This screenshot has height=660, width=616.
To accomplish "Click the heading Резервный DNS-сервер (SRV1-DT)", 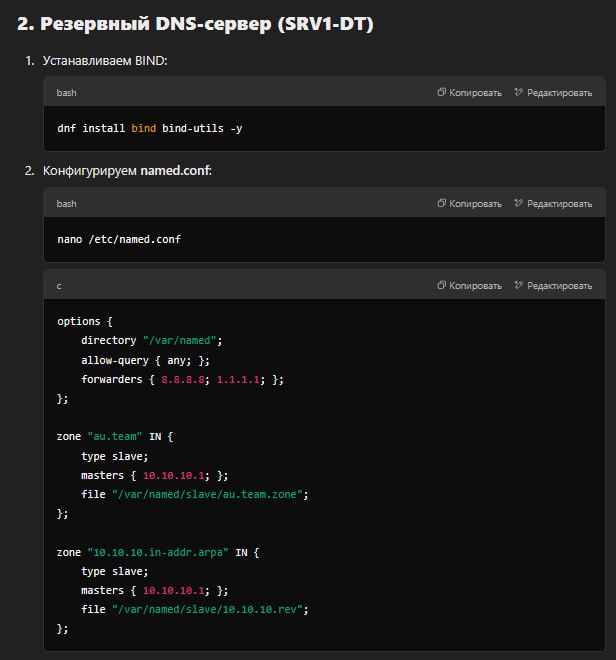I will 195,23.
